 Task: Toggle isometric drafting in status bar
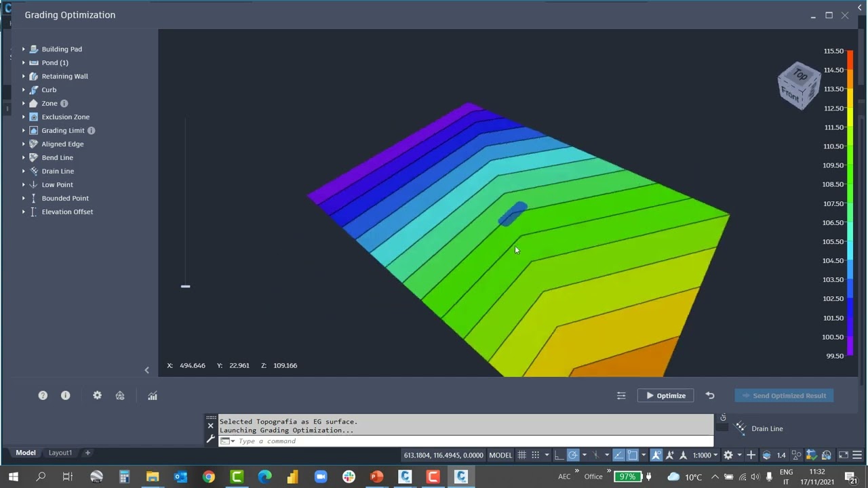595,455
